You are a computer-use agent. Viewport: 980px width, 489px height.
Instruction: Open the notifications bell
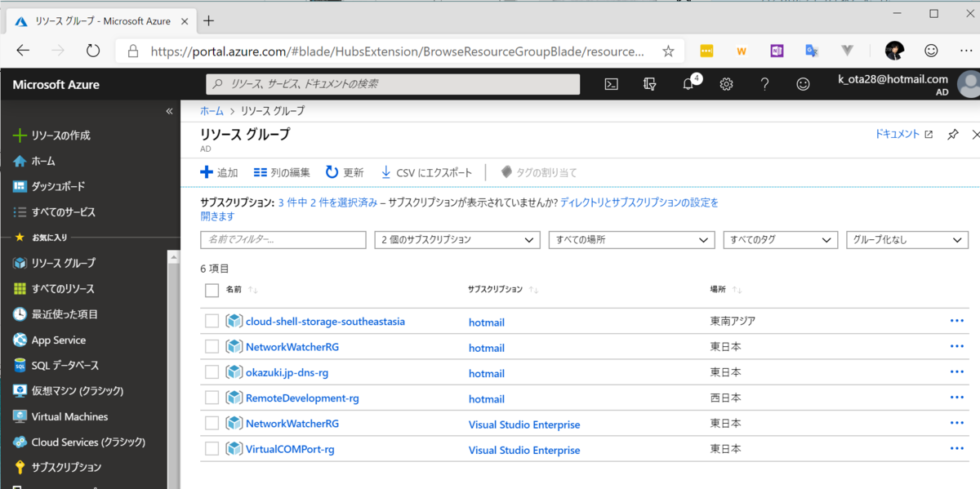click(x=688, y=84)
